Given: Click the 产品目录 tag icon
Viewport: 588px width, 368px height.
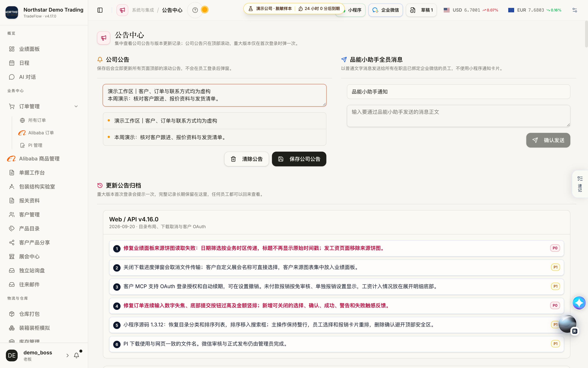Looking at the screenshot, I should pos(12,229).
